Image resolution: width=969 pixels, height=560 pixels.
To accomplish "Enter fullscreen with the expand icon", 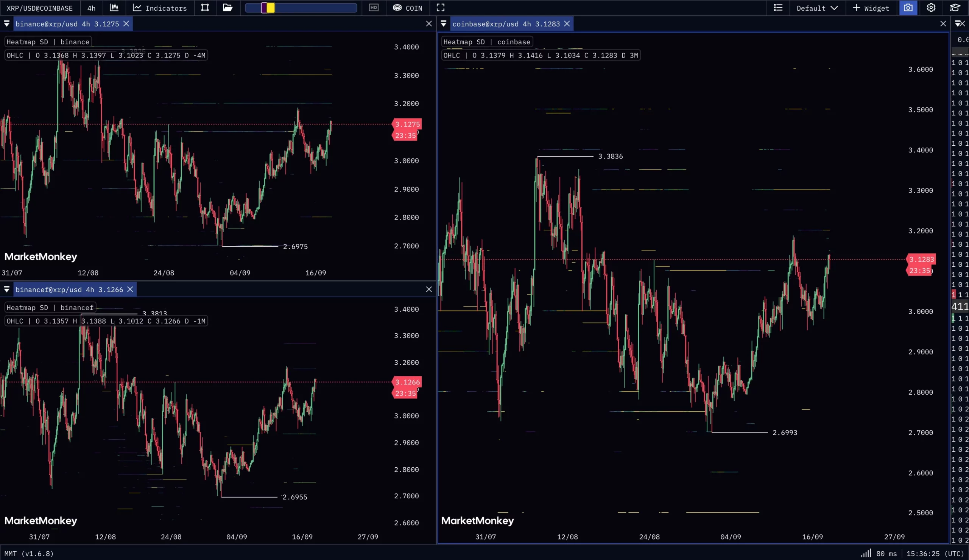I will point(440,8).
